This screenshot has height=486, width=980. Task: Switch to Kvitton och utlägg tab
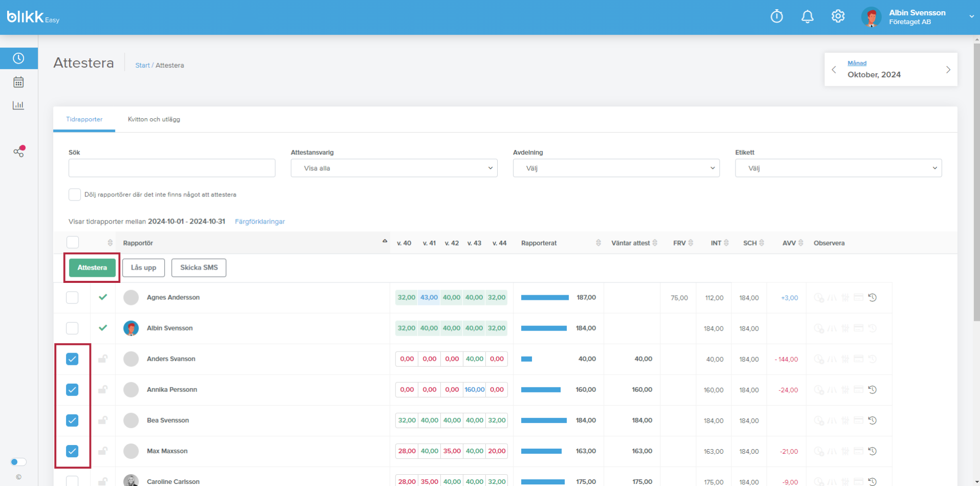coord(154,119)
